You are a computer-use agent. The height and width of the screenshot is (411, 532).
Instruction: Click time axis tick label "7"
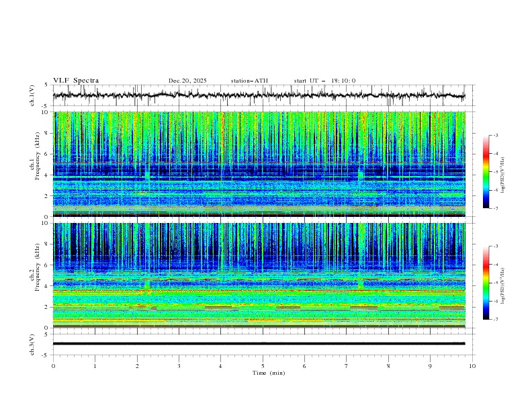tap(346, 366)
